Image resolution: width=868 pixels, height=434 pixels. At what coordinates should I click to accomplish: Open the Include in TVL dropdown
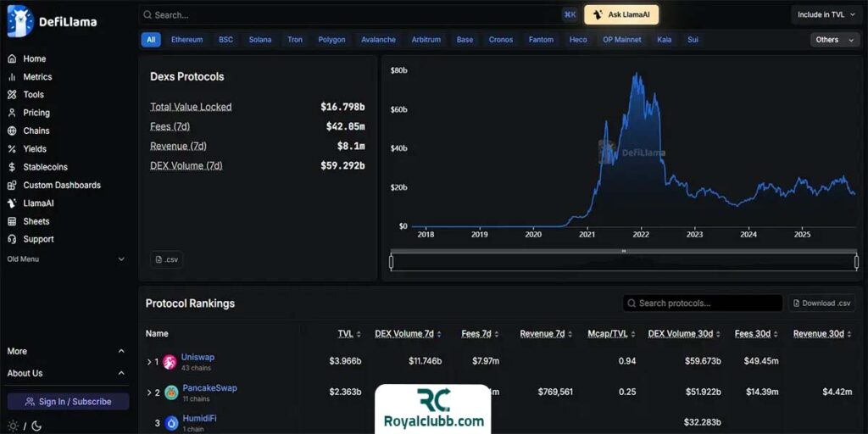coord(826,15)
